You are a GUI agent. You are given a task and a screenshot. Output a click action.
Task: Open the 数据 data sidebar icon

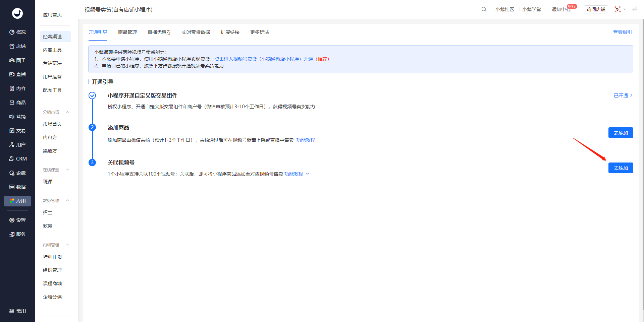point(12,187)
